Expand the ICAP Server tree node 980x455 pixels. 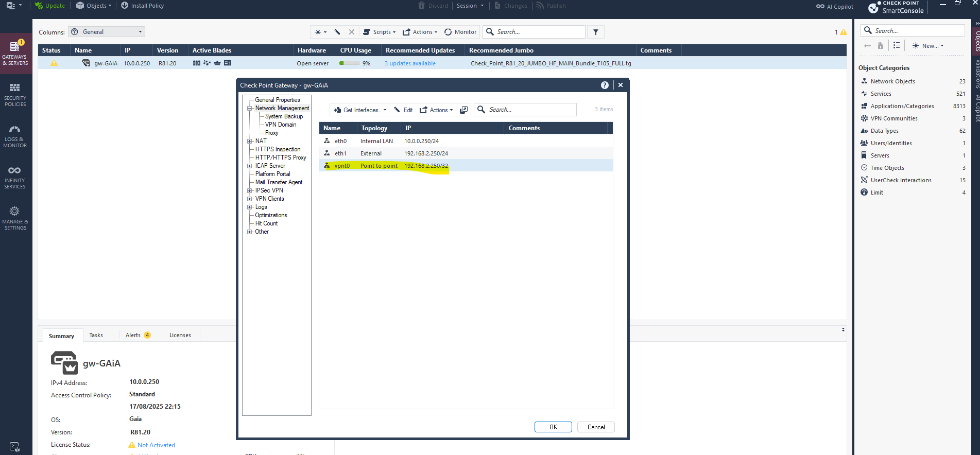tap(250, 166)
